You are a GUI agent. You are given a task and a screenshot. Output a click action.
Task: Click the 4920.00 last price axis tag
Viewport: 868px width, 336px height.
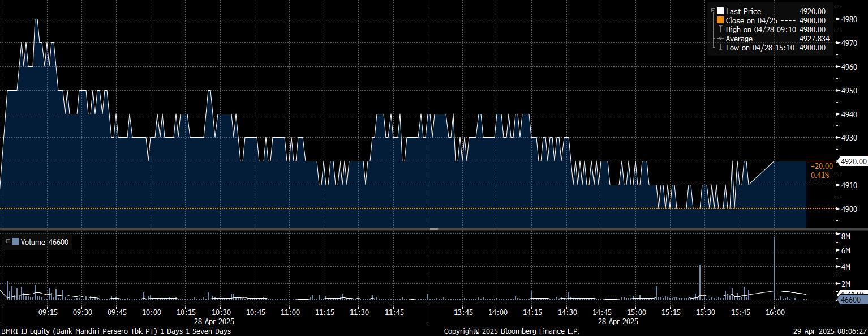coord(853,161)
